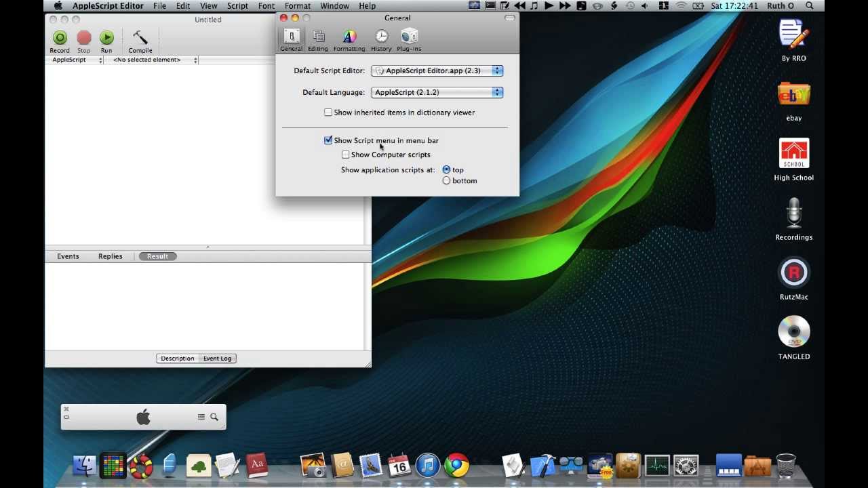The image size is (868, 488).
Task: Select the Result tab
Action: [157, 256]
